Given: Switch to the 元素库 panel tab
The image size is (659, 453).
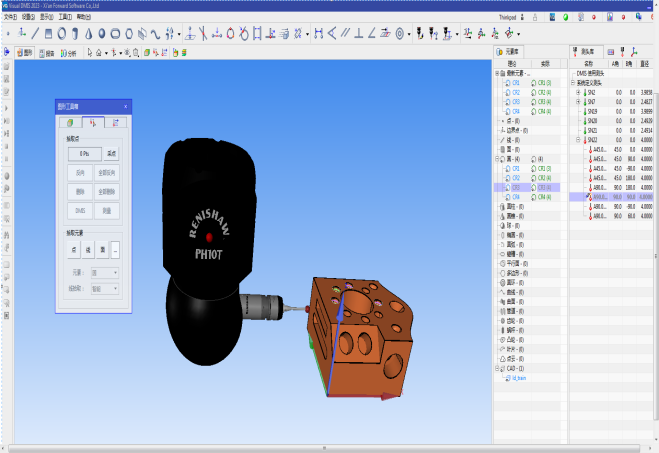Looking at the screenshot, I should click(508, 52).
